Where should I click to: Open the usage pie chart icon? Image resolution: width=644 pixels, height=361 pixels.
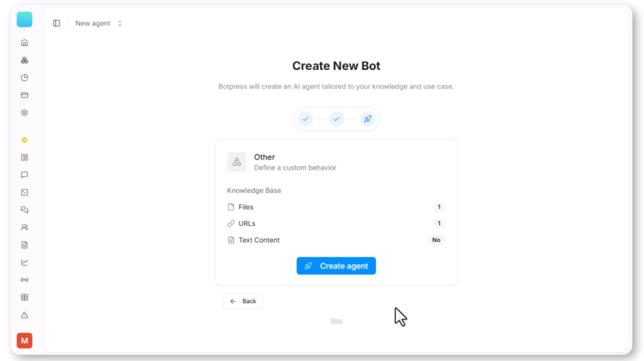click(x=25, y=77)
